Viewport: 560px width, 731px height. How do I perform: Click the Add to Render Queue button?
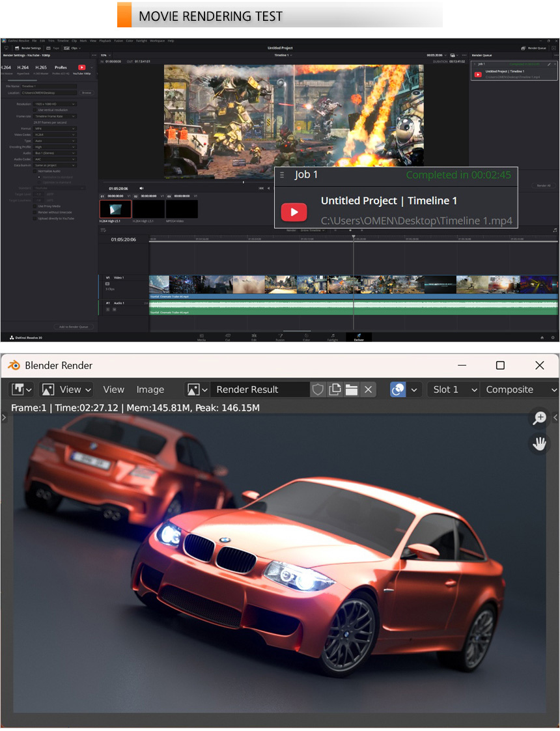(74, 327)
